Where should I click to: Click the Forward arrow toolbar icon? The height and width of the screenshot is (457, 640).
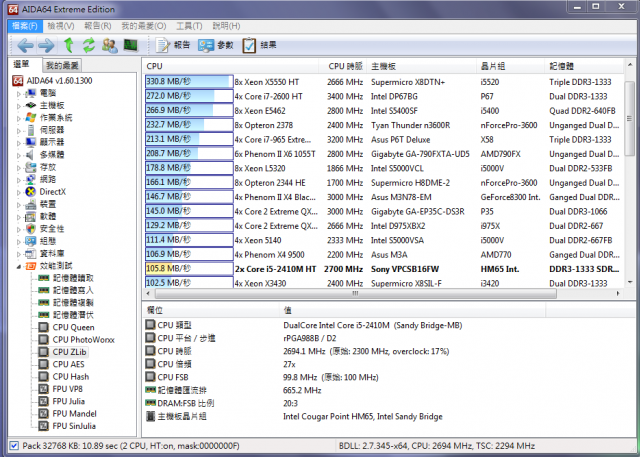pyautogui.click(x=46, y=45)
